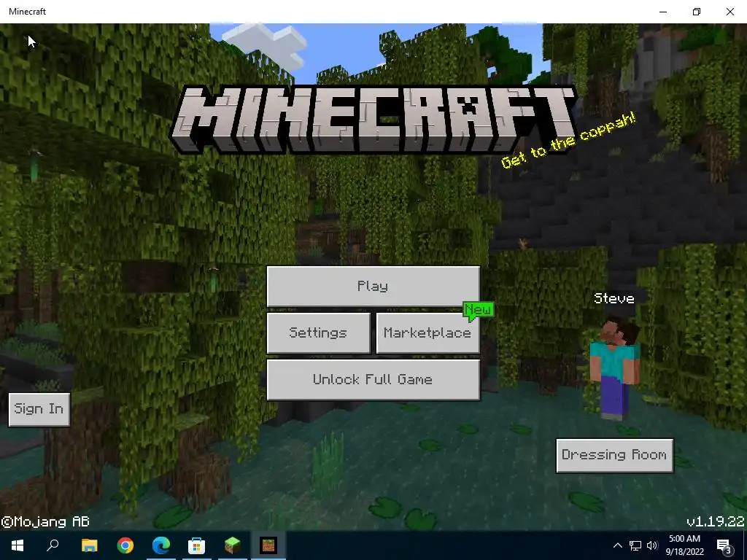Open the volume control tray icon
Screen dimensions: 747x560
[652, 545]
